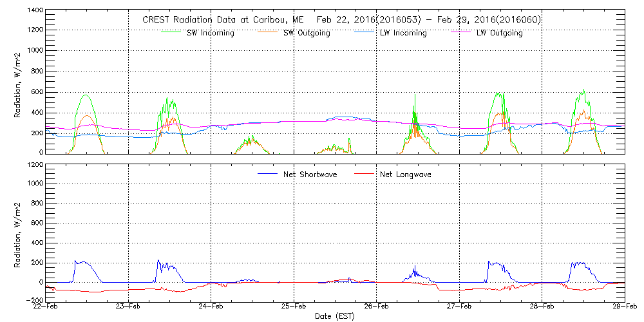Select the LW Outgoing legend entry
The width and height of the screenshot is (644, 322).
tap(499, 33)
